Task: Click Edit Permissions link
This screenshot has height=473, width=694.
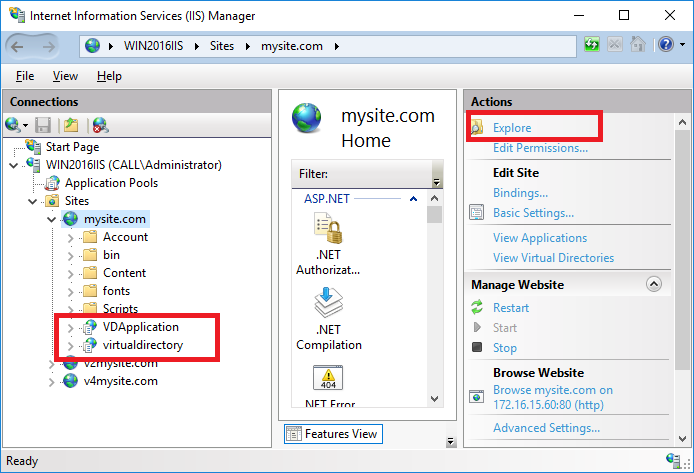Action: point(540,148)
